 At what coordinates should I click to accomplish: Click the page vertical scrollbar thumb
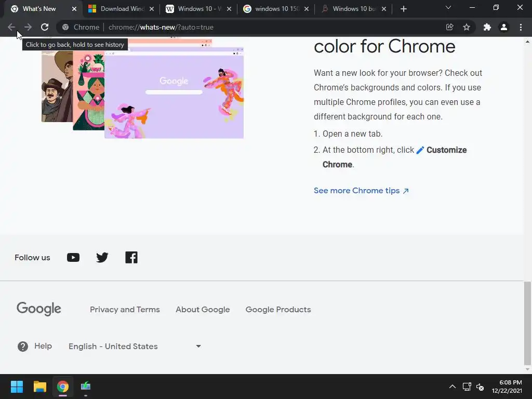tap(527, 323)
